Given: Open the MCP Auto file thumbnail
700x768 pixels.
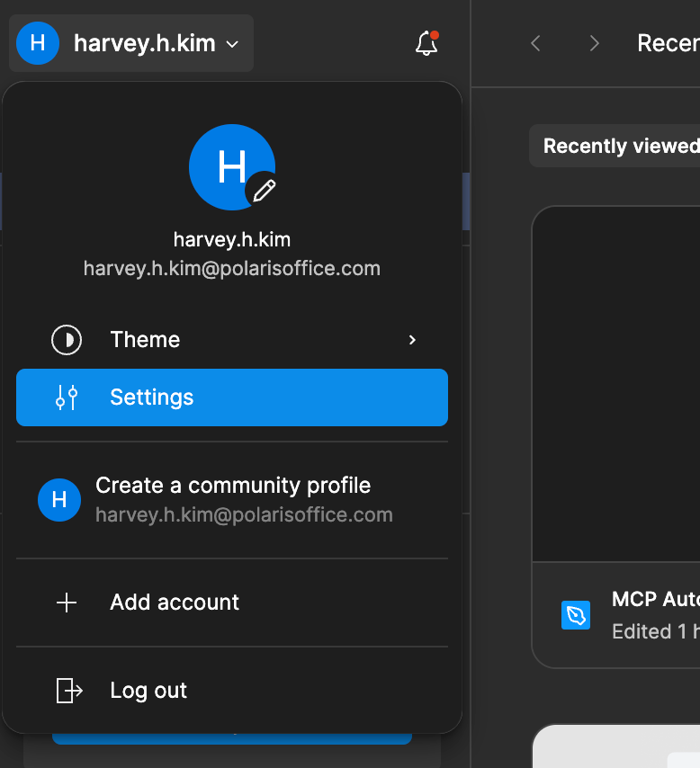Looking at the screenshot, I should [x=616, y=384].
